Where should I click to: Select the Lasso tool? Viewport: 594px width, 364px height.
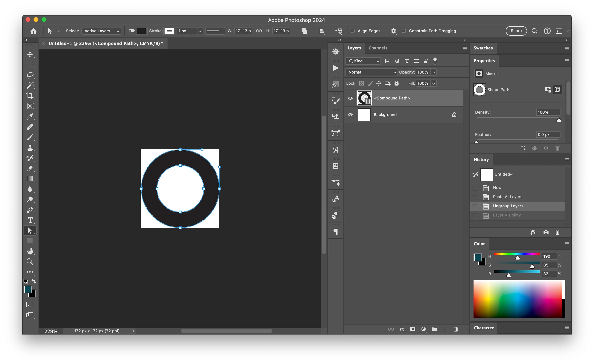tap(30, 75)
